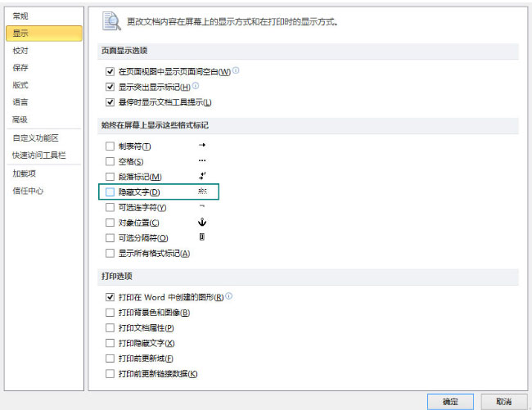
Task: Click the tab arrow symbol beside 制表符
Action: [x=202, y=145]
